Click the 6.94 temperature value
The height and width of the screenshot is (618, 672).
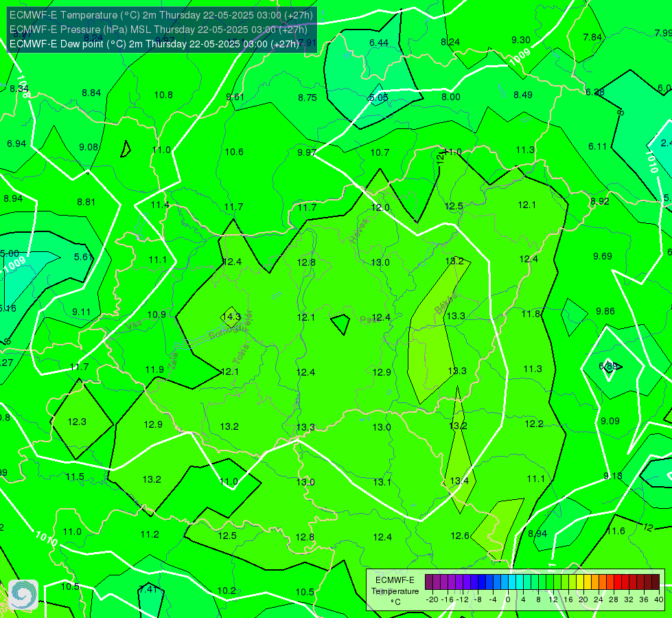tap(16, 144)
